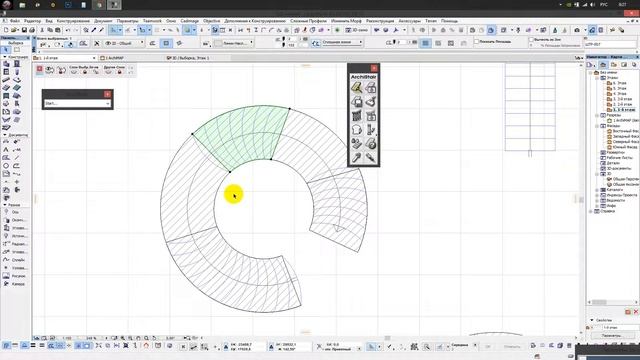The image size is (640, 360).
Task: Select the Arrow tool in the toolbox
Action: point(6,50)
